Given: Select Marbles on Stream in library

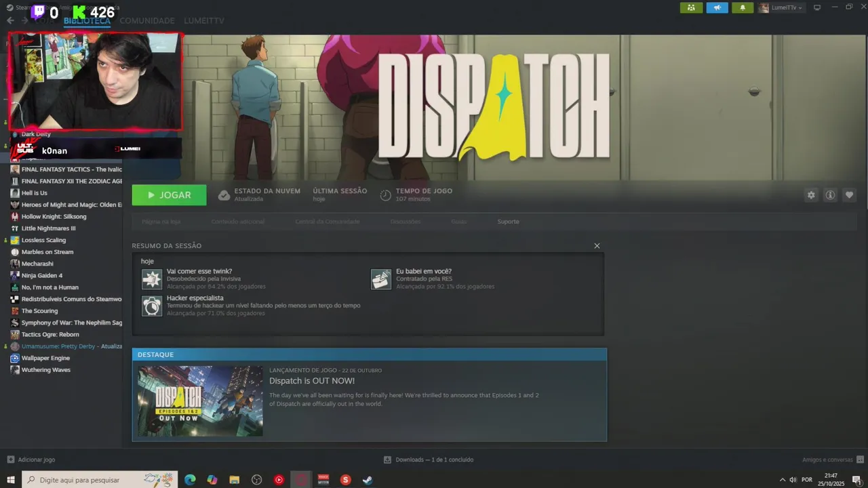Looking at the screenshot, I should tap(47, 252).
